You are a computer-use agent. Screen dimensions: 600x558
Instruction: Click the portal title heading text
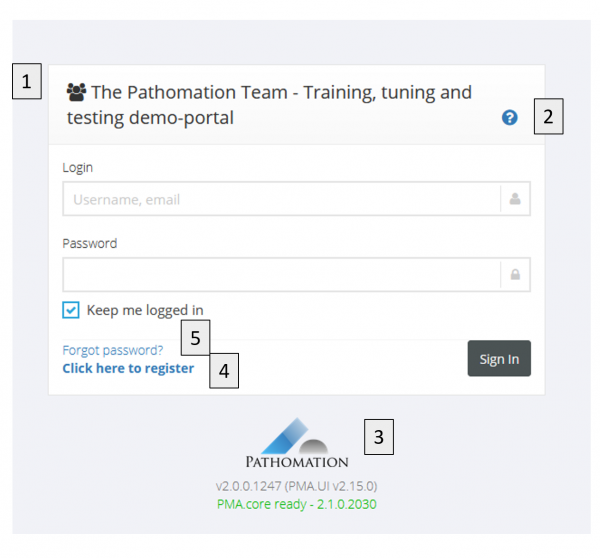270,105
